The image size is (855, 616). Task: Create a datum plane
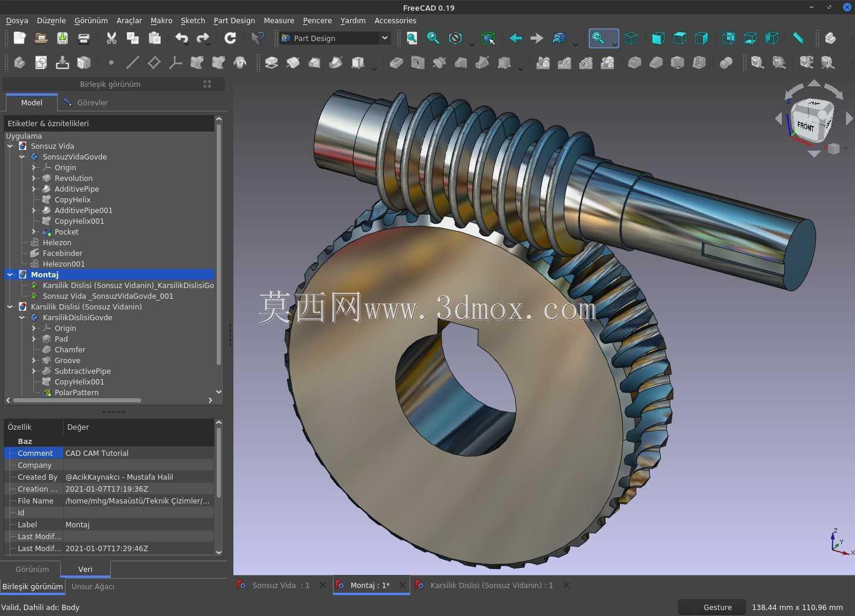154,62
